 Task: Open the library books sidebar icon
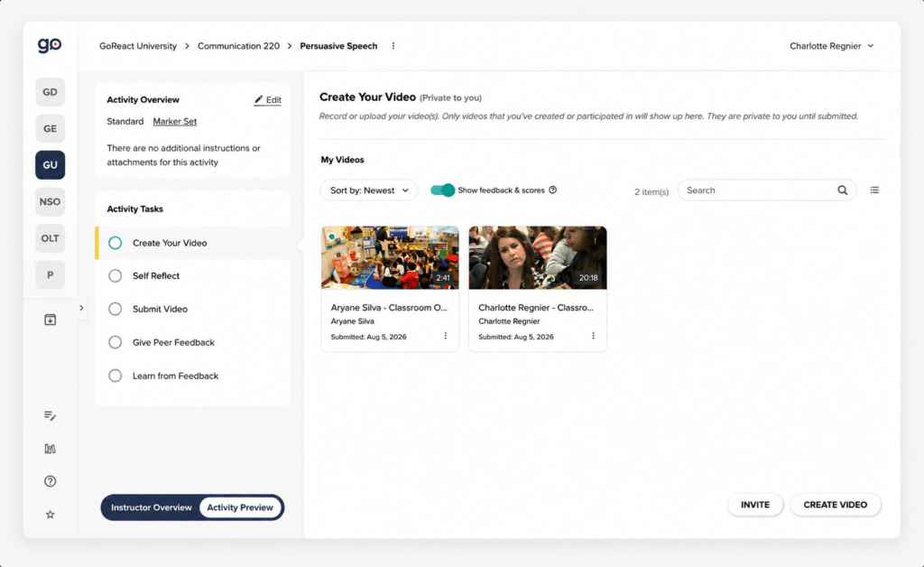(x=51, y=449)
